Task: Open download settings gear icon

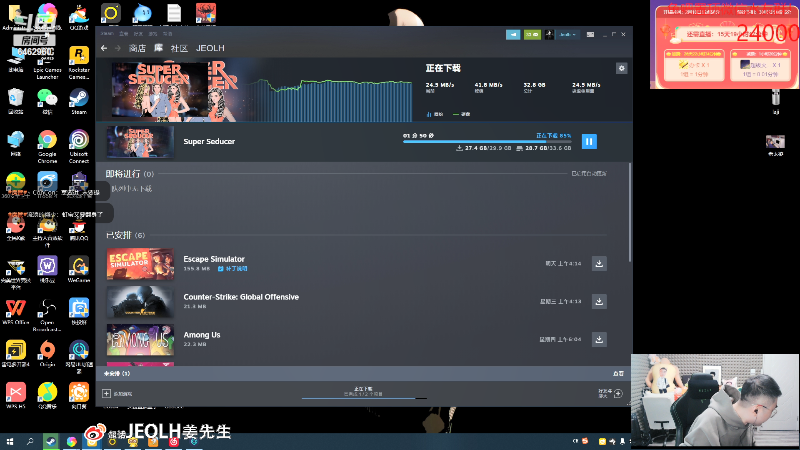Action: [x=621, y=68]
